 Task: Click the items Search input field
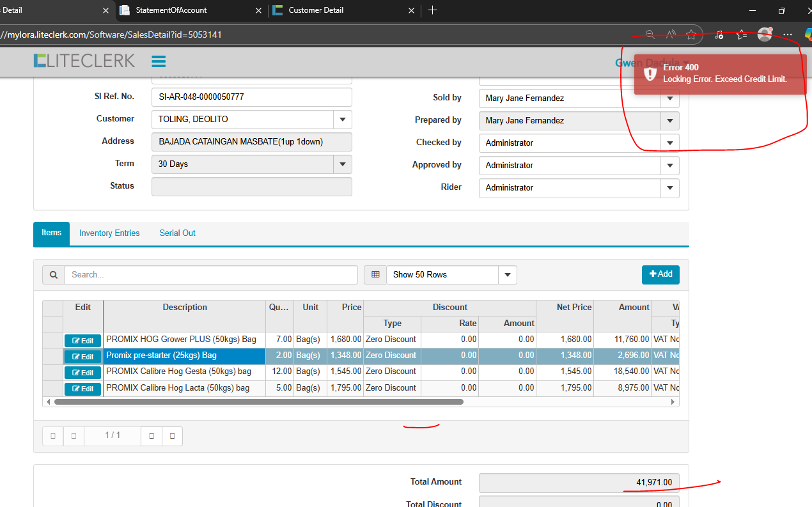click(x=211, y=275)
